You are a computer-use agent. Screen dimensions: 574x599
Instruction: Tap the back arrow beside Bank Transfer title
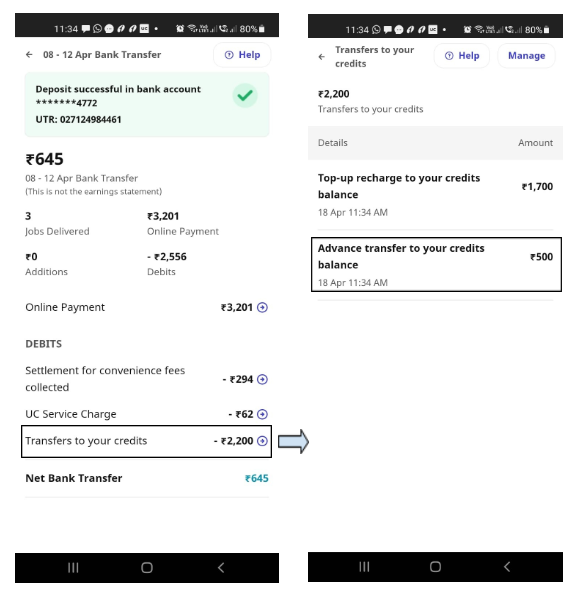(29, 55)
